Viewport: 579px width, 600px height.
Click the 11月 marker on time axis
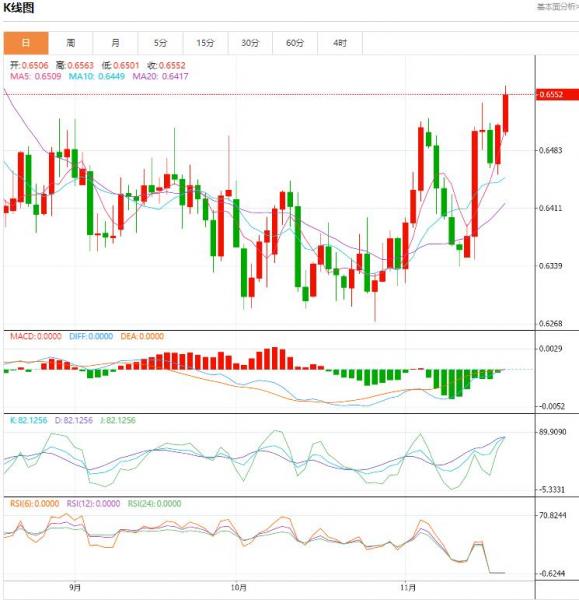pos(408,587)
